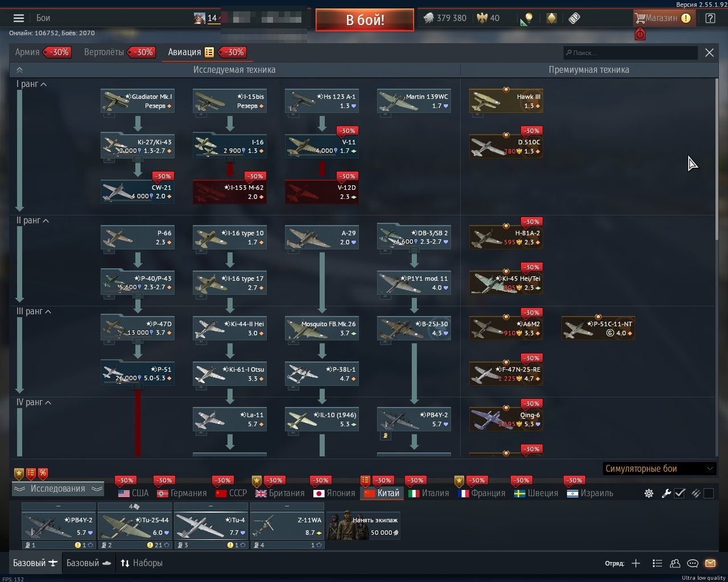Screen dimensions: 728x582
Task: Toggle the empty auto-refill checkbox
Action: 709,493
